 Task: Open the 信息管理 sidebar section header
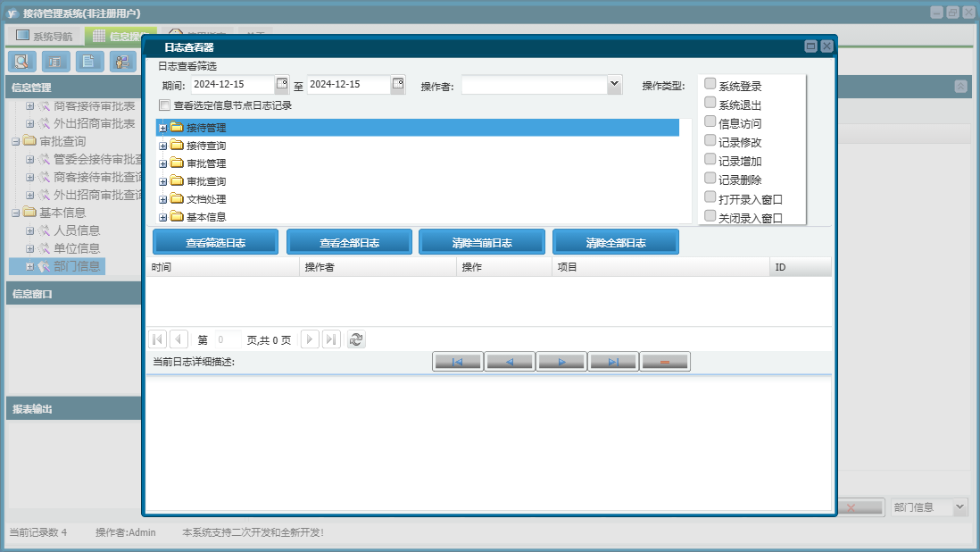[74, 88]
